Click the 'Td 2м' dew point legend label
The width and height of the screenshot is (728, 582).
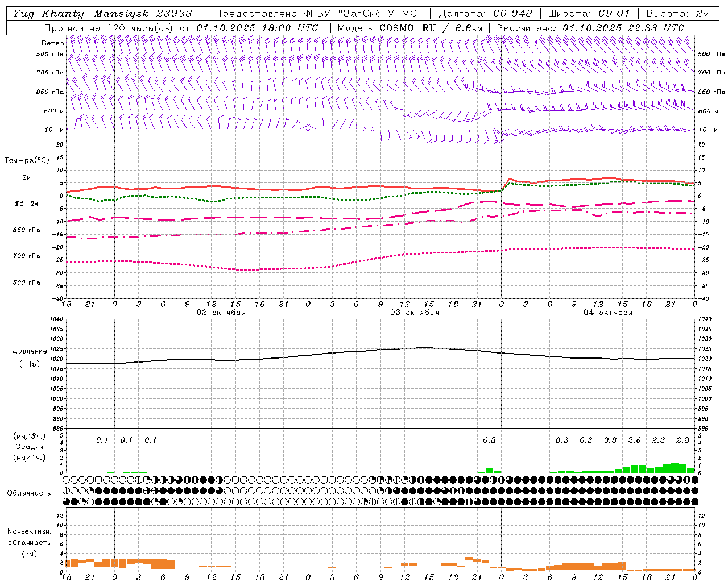[x=26, y=203]
